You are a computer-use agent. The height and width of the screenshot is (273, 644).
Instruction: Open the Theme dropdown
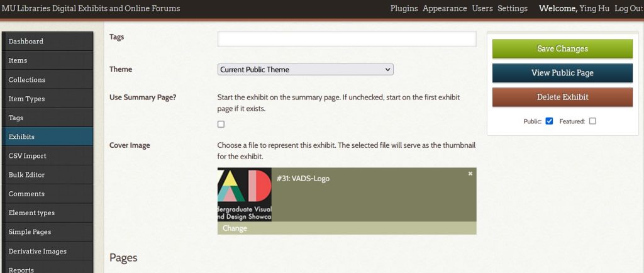pyautogui.click(x=305, y=70)
